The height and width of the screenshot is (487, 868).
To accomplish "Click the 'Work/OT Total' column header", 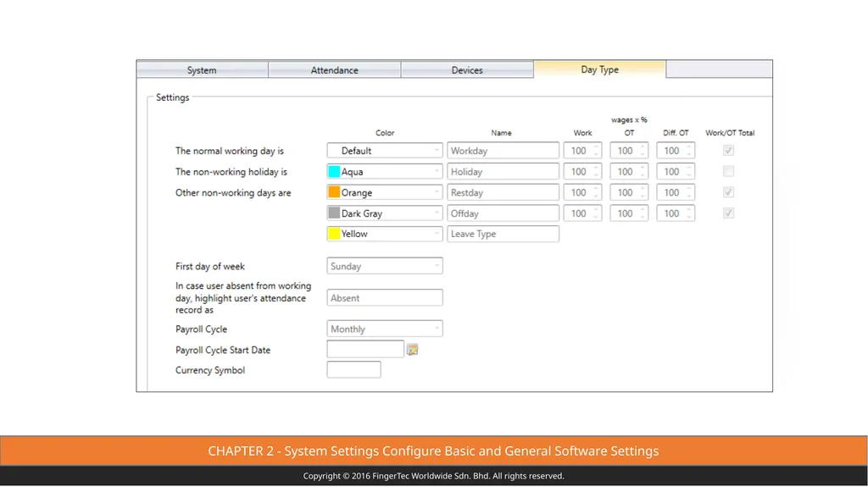I will pyautogui.click(x=730, y=133).
